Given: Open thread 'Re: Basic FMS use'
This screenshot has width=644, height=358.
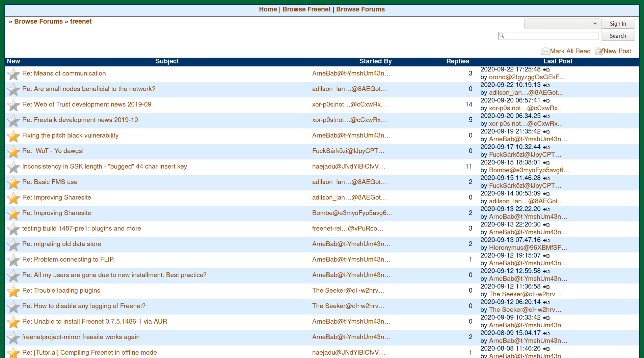Looking at the screenshot, I should (50, 182).
